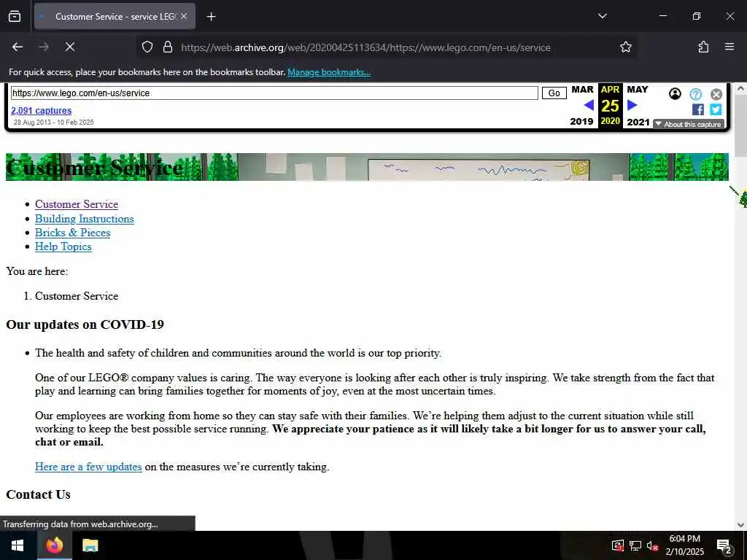Open tracking protection shield icon

click(147, 47)
